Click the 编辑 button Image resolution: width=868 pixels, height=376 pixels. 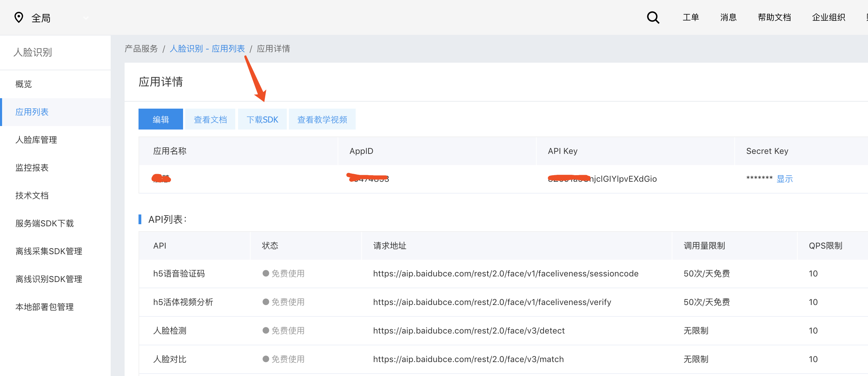pyautogui.click(x=160, y=119)
